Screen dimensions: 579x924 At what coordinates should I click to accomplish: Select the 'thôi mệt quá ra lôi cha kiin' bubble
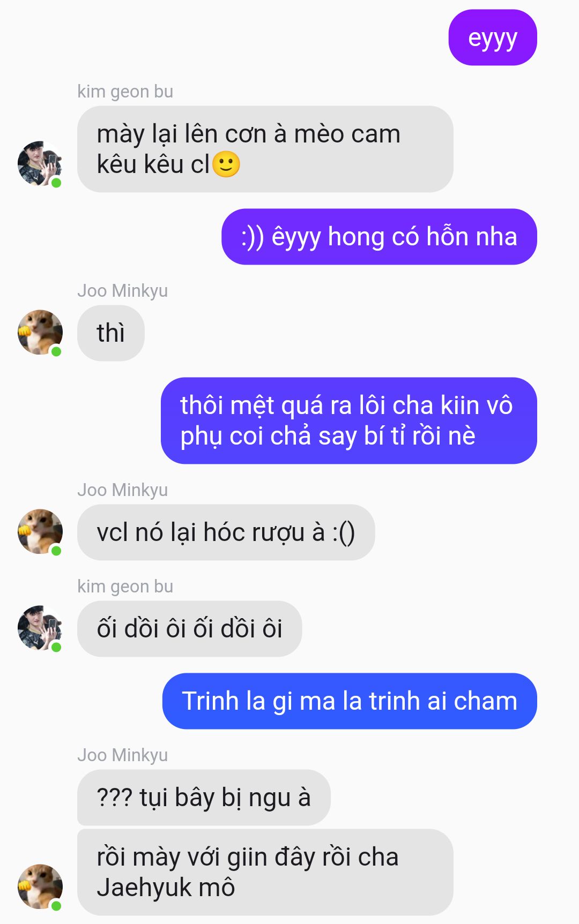[x=349, y=420]
